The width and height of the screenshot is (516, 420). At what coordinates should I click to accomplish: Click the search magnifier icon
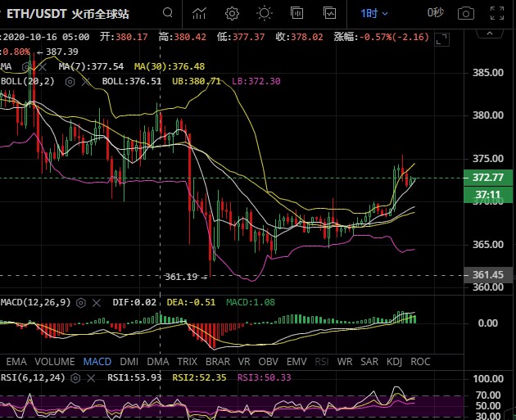click(x=168, y=13)
